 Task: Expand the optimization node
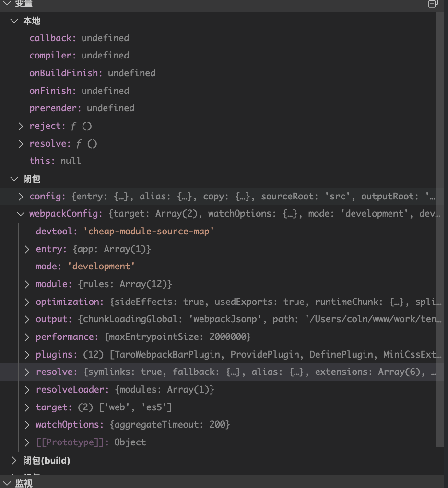point(27,302)
